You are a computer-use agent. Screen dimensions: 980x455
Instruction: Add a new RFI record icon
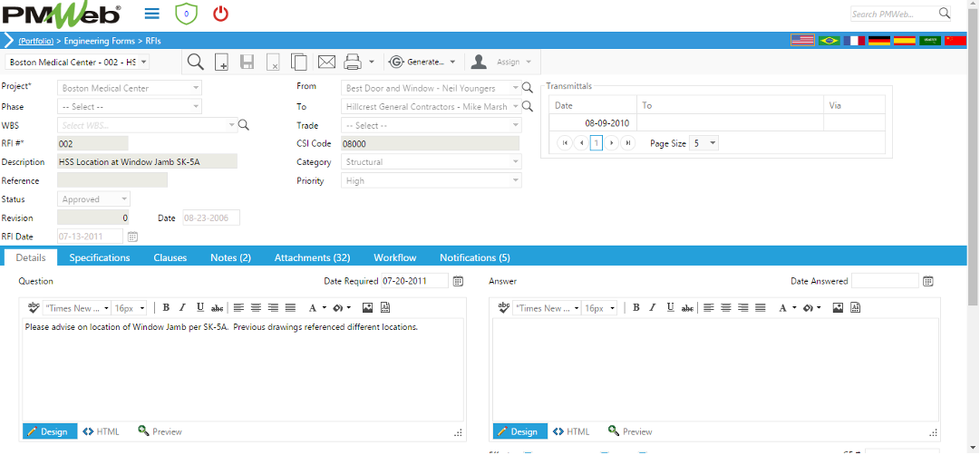point(222,62)
